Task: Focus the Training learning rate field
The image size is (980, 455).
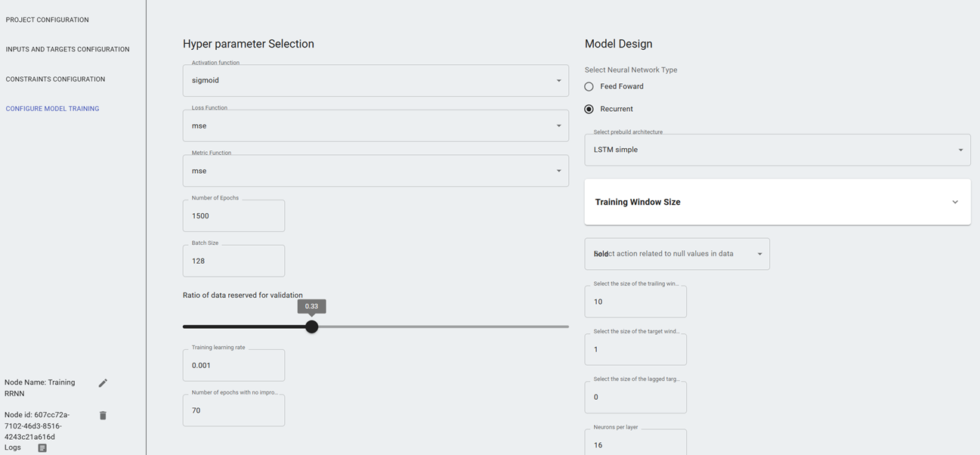Action: coord(233,365)
